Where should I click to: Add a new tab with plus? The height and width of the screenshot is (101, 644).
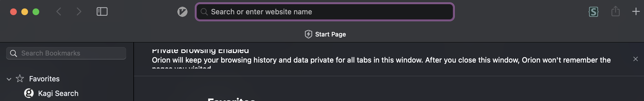point(636,12)
